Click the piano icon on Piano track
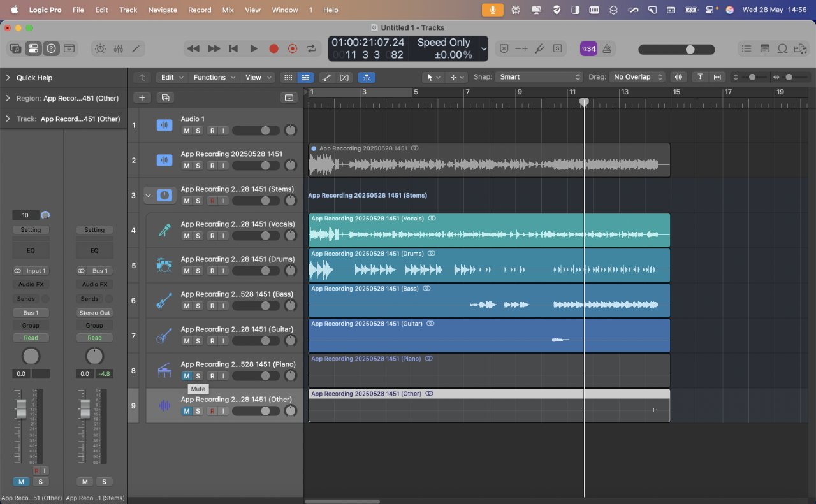816x504 pixels. tap(164, 370)
